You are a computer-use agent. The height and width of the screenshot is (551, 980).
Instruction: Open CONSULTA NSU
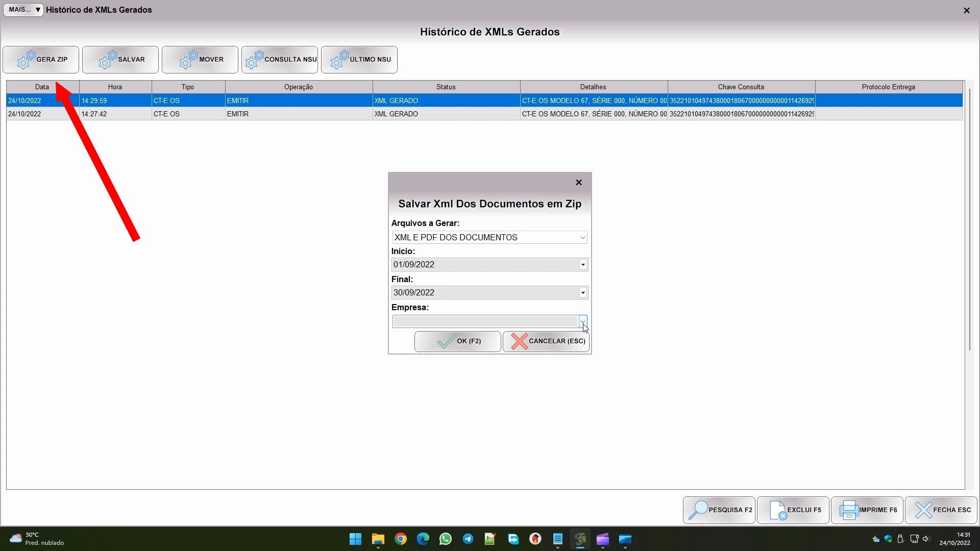pos(280,60)
